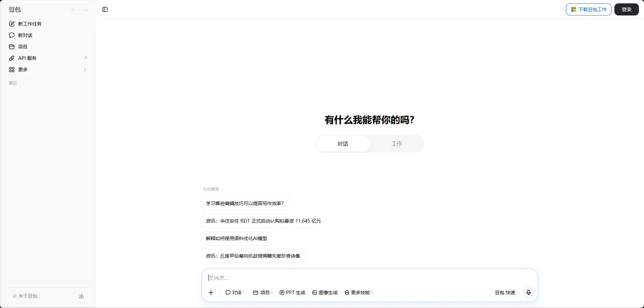This screenshot has width=644, height=308.
Task: Open the 豆包 快速 model selector
Action: [x=506, y=292]
